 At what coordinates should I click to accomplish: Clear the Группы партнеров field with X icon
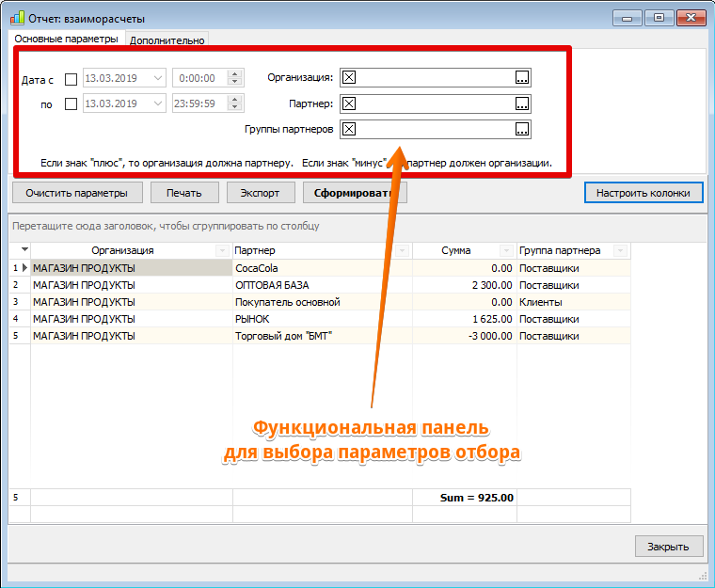(349, 129)
